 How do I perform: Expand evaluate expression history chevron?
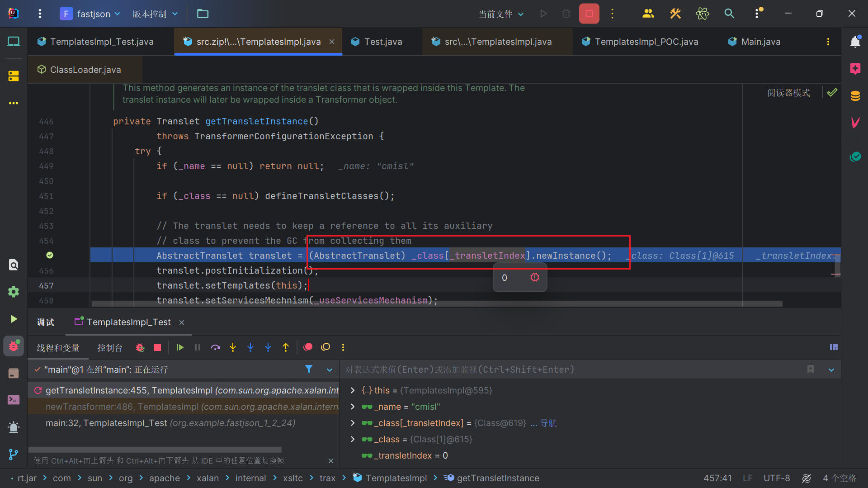click(x=831, y=370)
